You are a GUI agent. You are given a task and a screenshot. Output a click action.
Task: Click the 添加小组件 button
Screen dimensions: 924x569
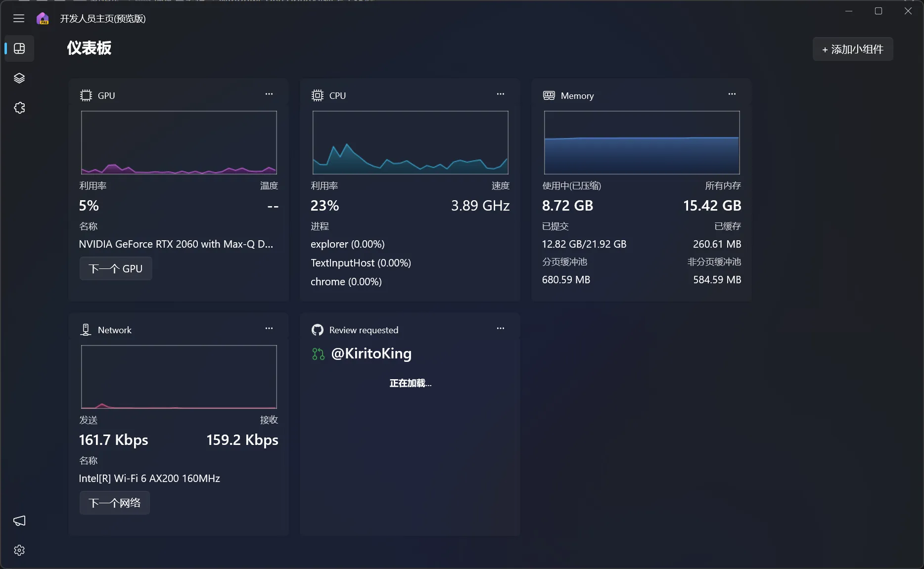853,49
